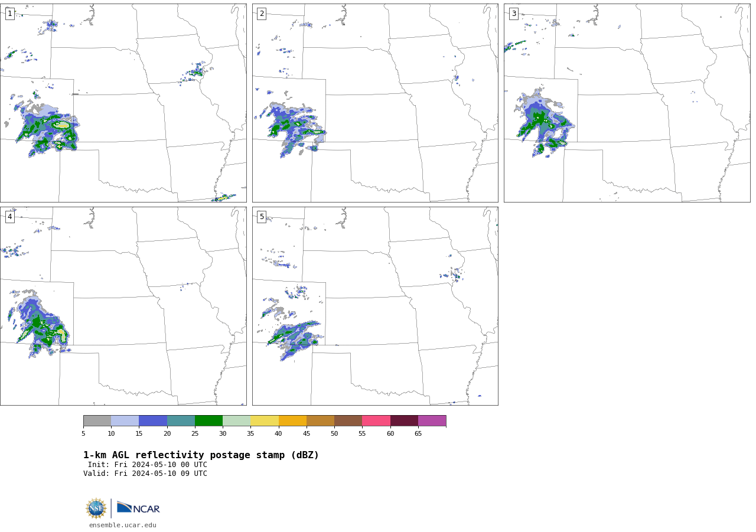The image size is (756, 532).
Task: Click the maroon 60-65 dBZ swatch
Action: pyautogui.click(x=404, y=421)
